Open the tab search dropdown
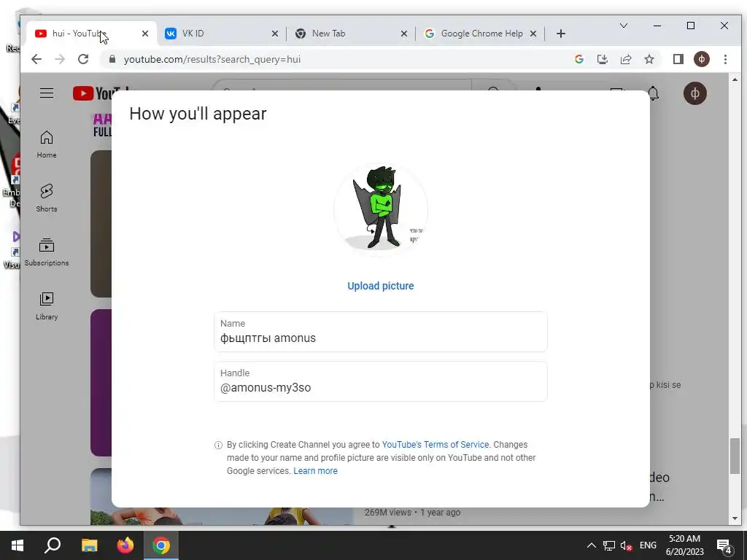 click(x=623, y=26)
